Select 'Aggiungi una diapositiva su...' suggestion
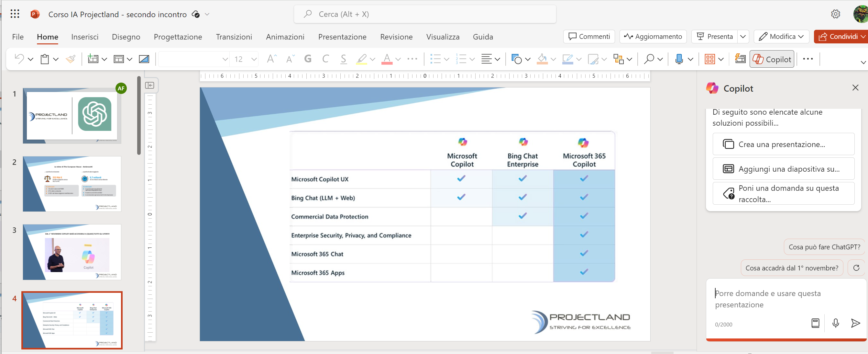This screenshot has width=868, height=354. [x=784, y=169]
